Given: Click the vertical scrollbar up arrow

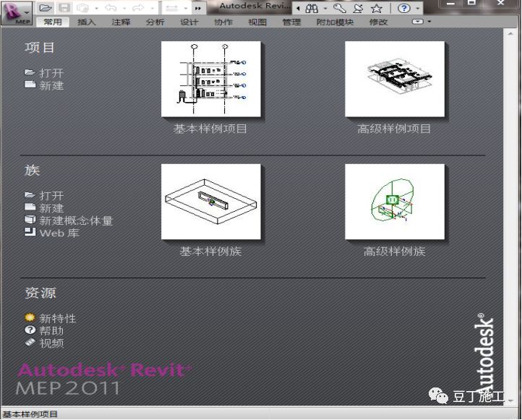Looking at the screenshot, I should [x=510, y=34].
